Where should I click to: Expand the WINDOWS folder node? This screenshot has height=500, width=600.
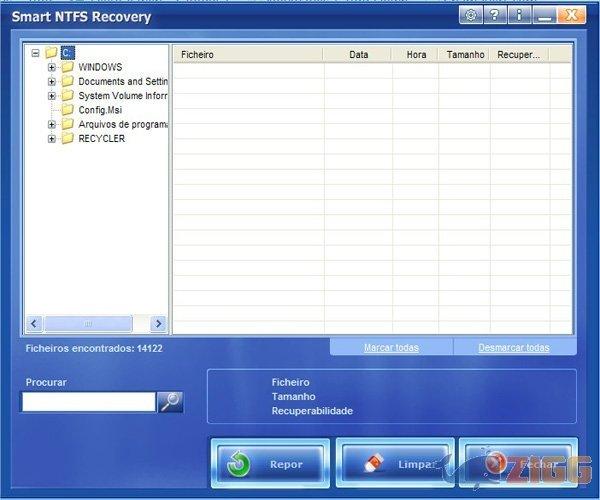click(x=52, y=67)
